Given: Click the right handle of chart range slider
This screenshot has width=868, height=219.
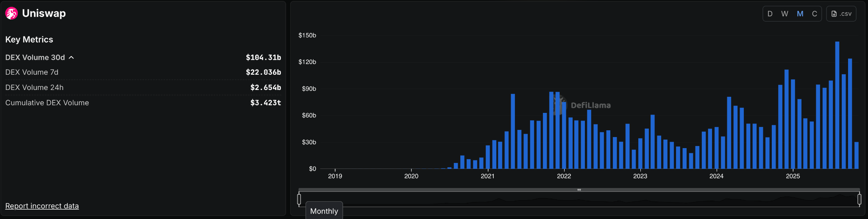Looking at the screenshot, I should coord(859,199).
